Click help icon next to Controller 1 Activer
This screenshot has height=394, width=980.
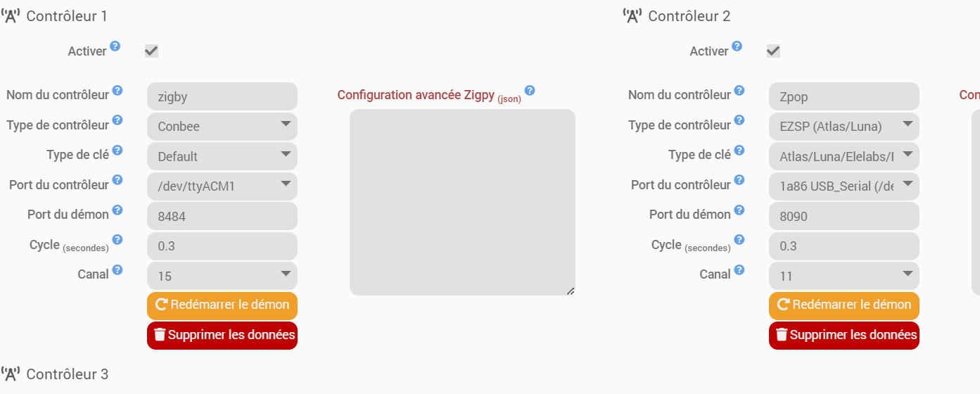[115, 46]
